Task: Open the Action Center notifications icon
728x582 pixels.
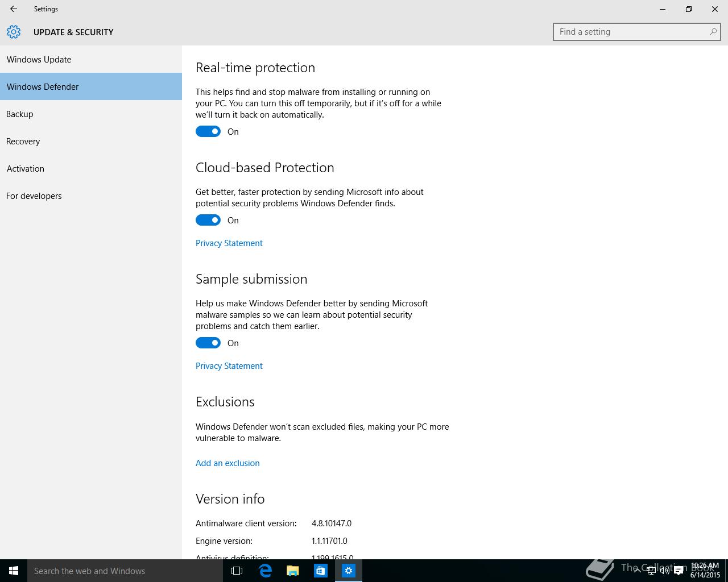Action: click(679, 571)
